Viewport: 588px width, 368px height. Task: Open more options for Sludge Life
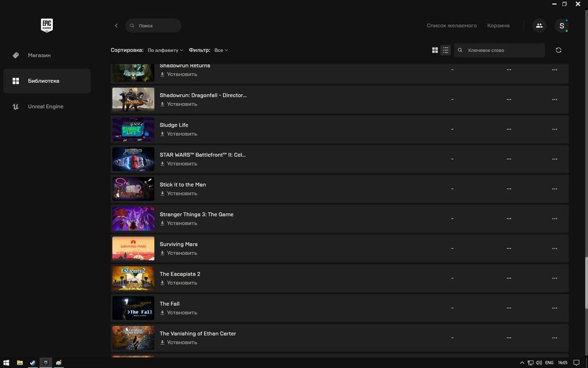[554, 129]
